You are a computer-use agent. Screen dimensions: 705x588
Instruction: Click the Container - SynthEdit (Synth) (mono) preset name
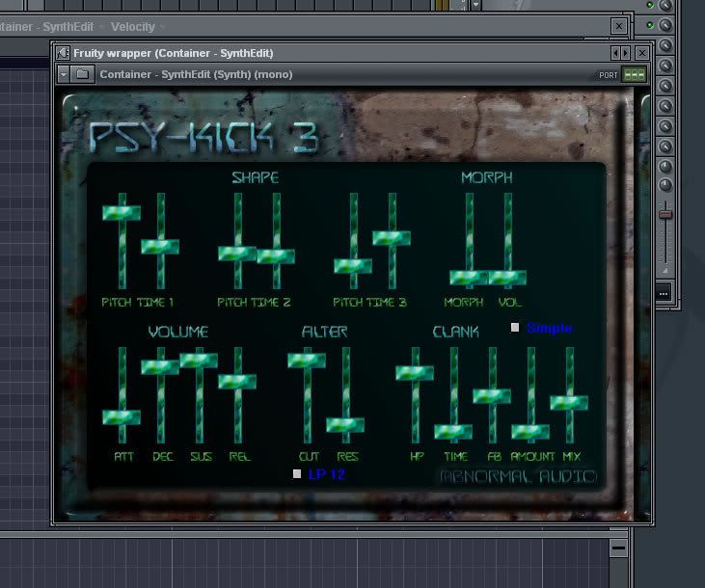point(196,74)
